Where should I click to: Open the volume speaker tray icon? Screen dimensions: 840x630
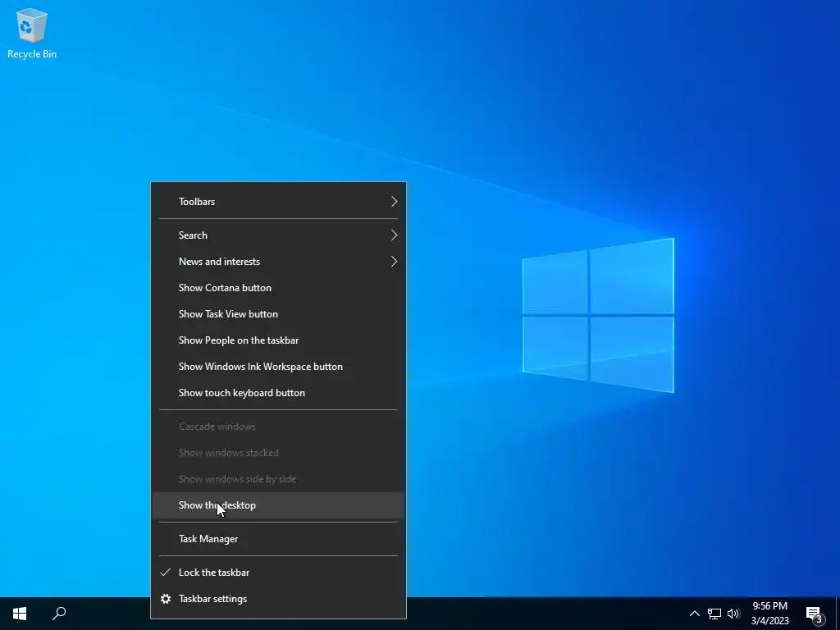[x=733, y=614]
